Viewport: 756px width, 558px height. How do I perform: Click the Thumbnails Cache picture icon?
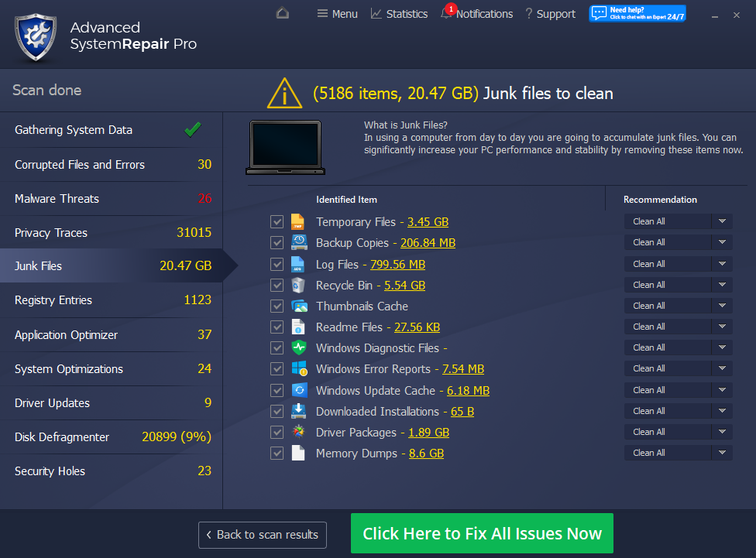(299, 306)
